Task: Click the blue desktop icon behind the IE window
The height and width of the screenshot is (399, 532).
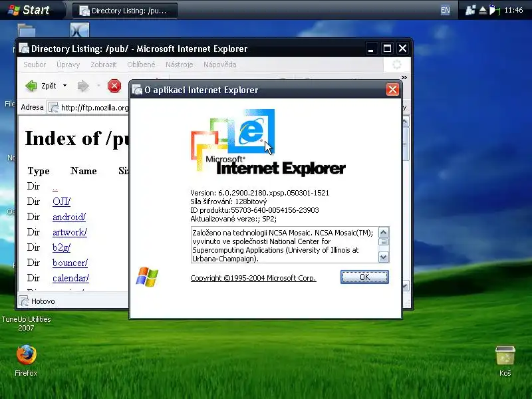Action: [x=80, y=30]
